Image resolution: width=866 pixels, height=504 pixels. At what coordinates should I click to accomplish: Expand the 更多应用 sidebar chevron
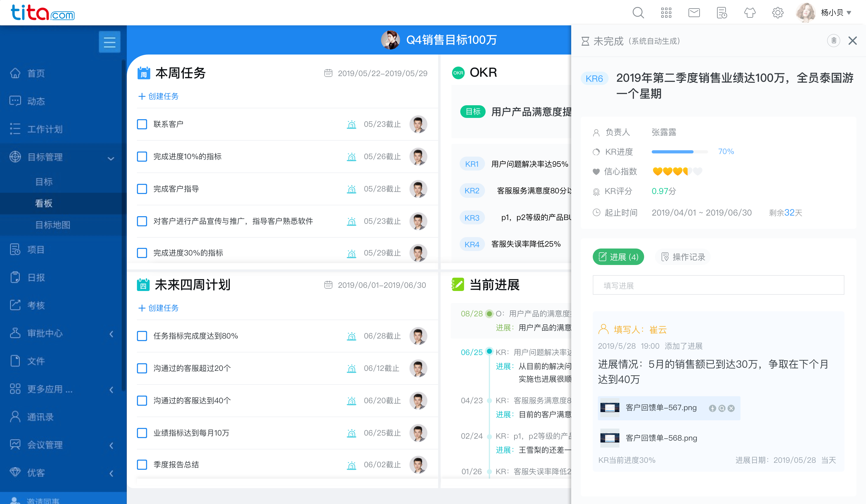pyautogui.click(x=111, y=390)
